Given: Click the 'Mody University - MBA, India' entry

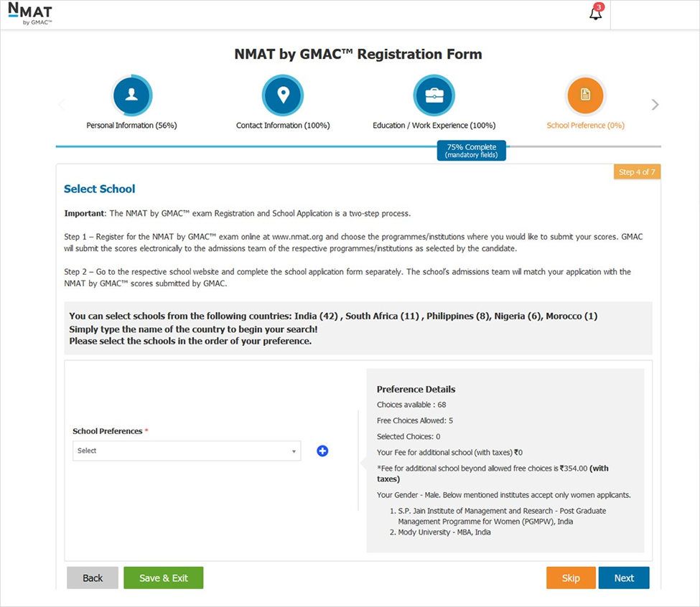Looking at the screenshot, I should pyautogui.click(x=444, y=532).
